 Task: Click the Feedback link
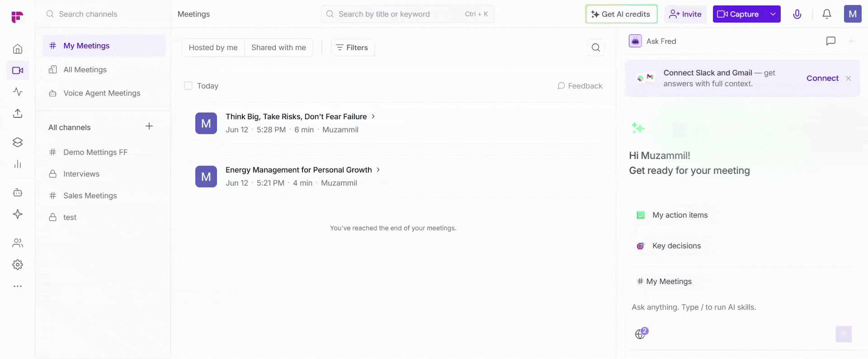(x=580, y=86)
